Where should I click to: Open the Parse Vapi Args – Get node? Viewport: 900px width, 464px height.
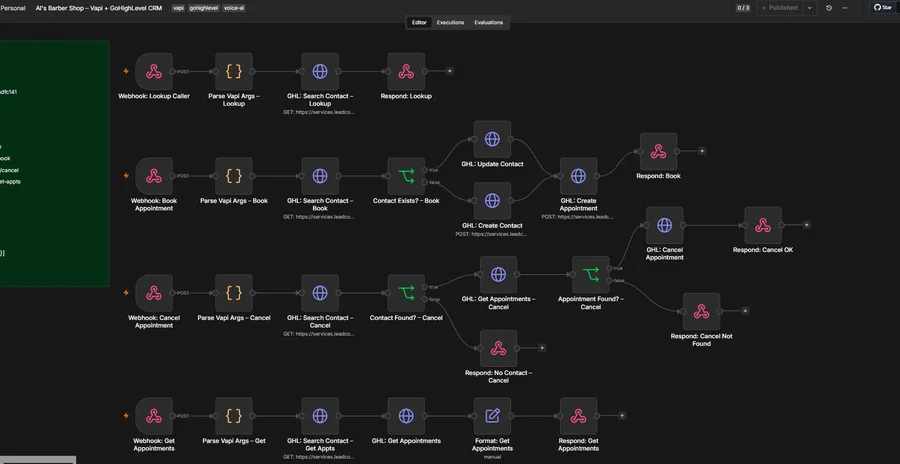pos(234,416)
